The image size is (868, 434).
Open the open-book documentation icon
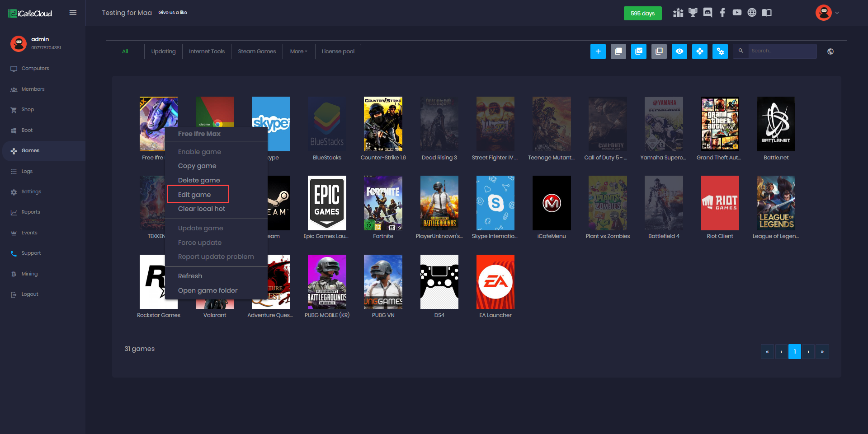[x=767, y=13]
